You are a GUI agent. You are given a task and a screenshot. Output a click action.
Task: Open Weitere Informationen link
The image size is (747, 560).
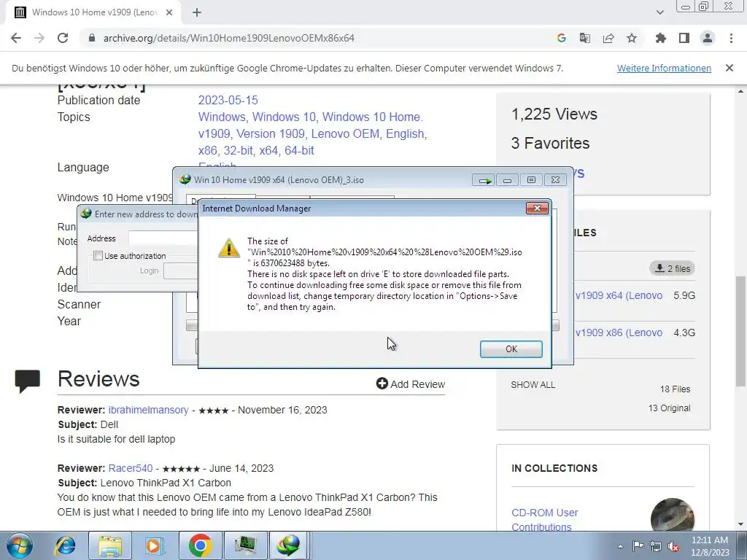664,68
